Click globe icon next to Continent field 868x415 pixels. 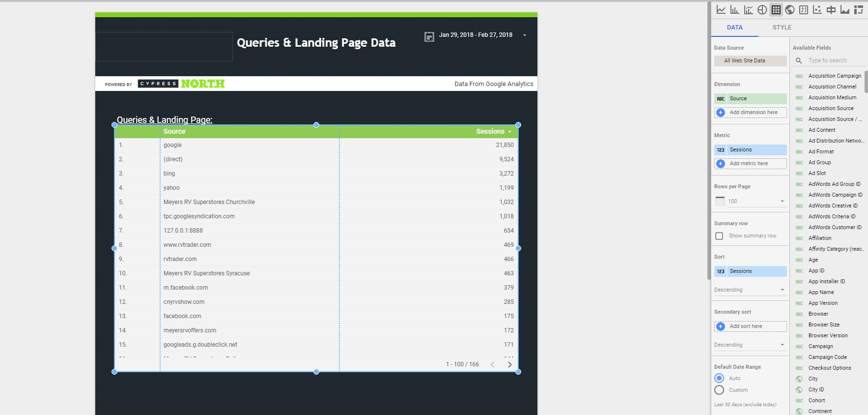click(x=799, y=412)
